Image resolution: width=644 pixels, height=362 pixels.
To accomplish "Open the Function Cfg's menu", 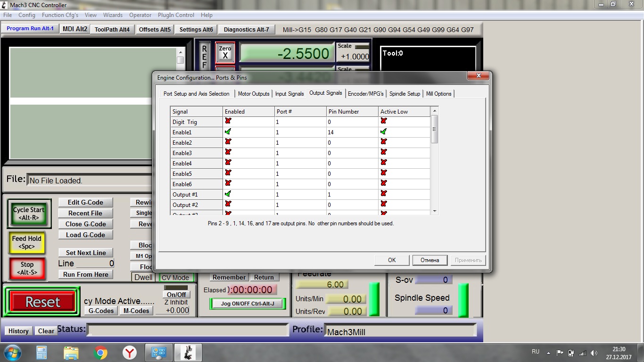I will point(60,15).
